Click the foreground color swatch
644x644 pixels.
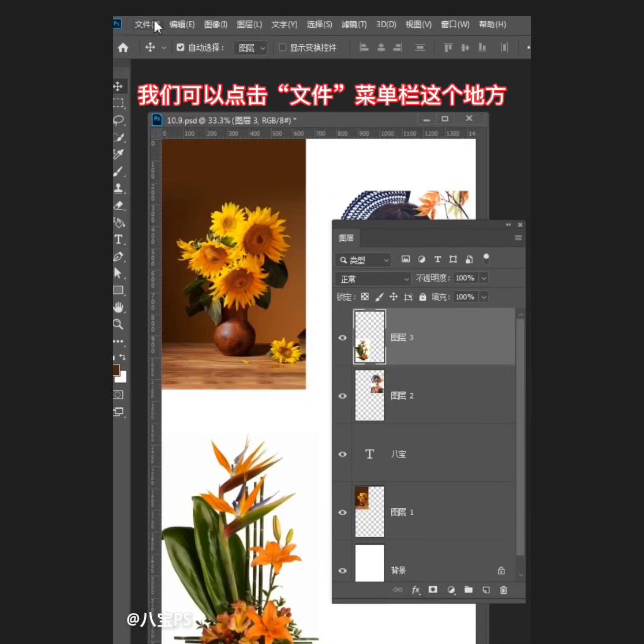tap(116, 369)
